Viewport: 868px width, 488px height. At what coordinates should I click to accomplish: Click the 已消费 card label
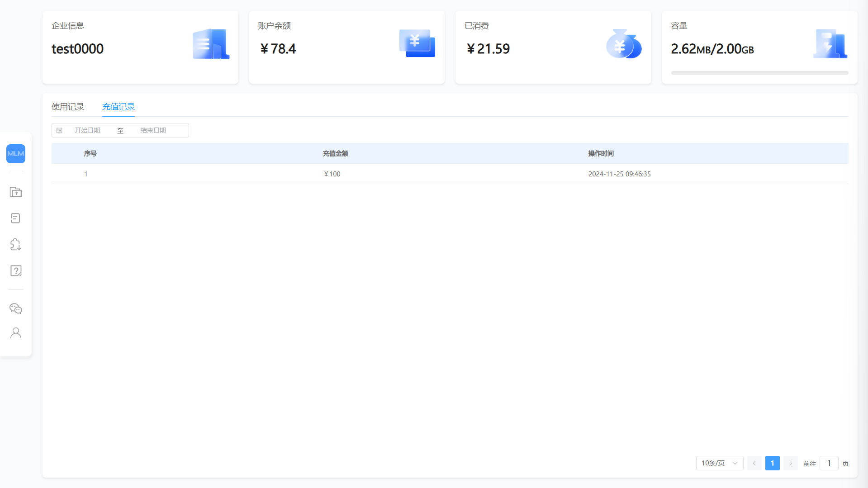tap(477, 26)
